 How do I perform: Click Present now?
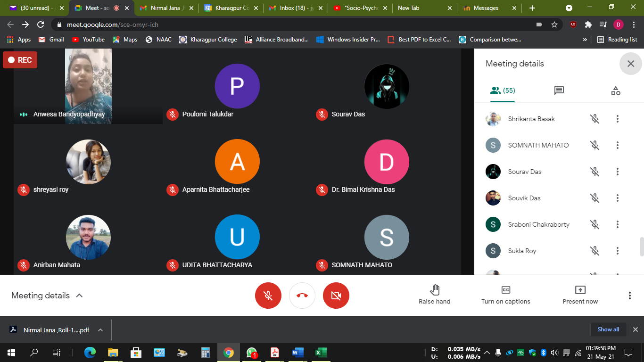click(580, 295)
